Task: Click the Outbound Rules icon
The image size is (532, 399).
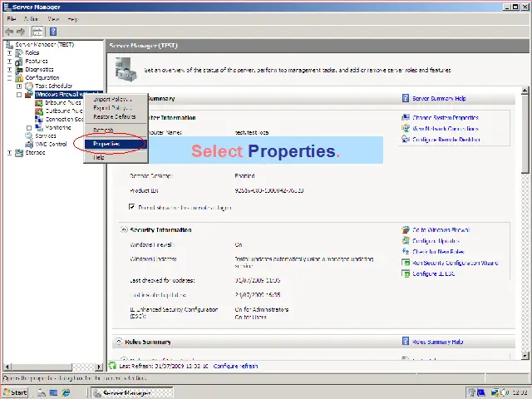Action: click(39, 111)
